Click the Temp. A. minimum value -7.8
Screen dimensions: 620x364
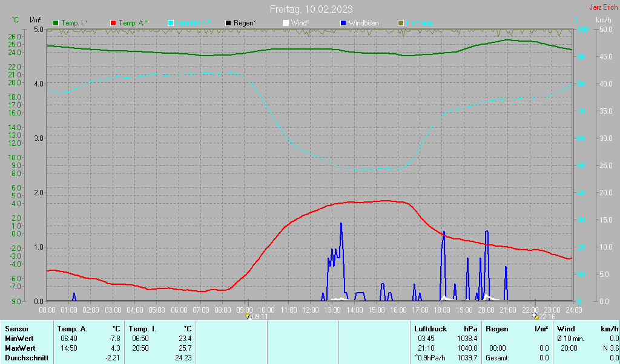[x=115, y=339]
